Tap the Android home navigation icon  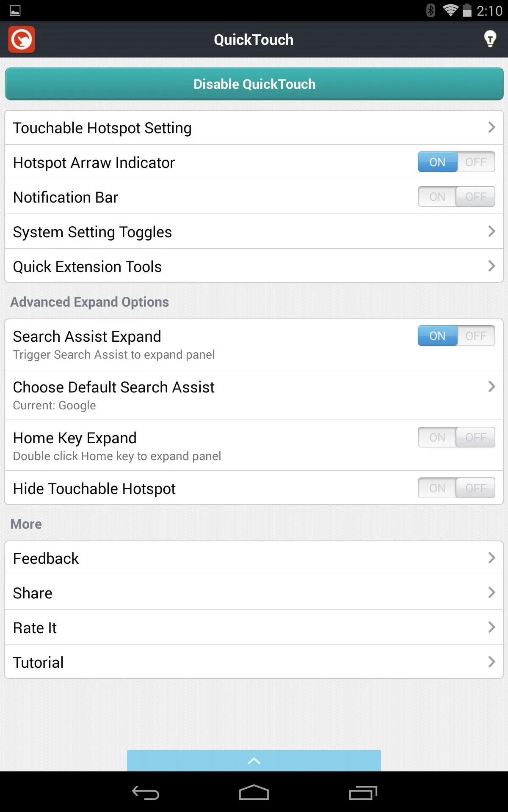coord(254,793)
